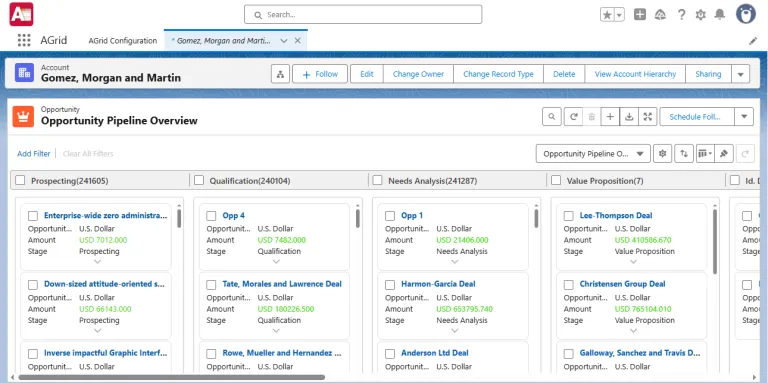Click the pin view icon
Screen dimensions: 768x383
724,154
